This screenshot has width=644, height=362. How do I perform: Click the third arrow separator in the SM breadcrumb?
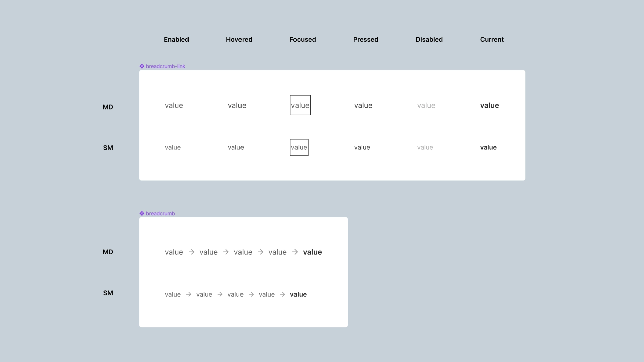(x=251, y=294)
